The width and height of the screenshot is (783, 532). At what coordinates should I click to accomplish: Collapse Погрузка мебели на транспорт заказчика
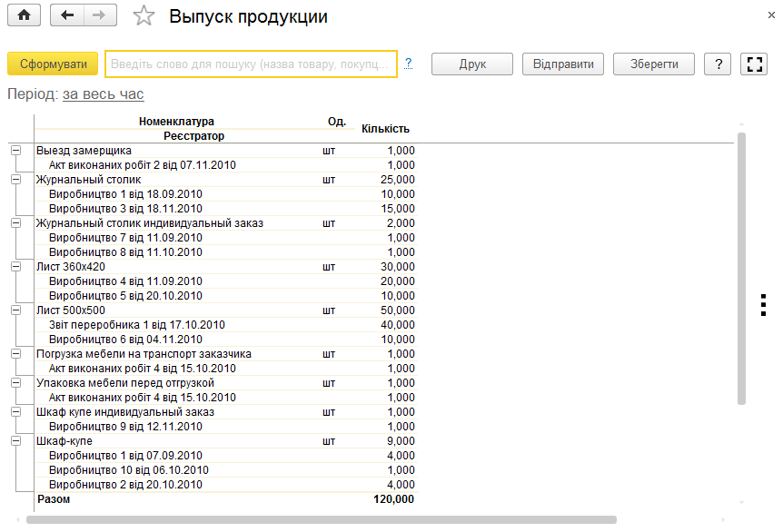(16, 354)
